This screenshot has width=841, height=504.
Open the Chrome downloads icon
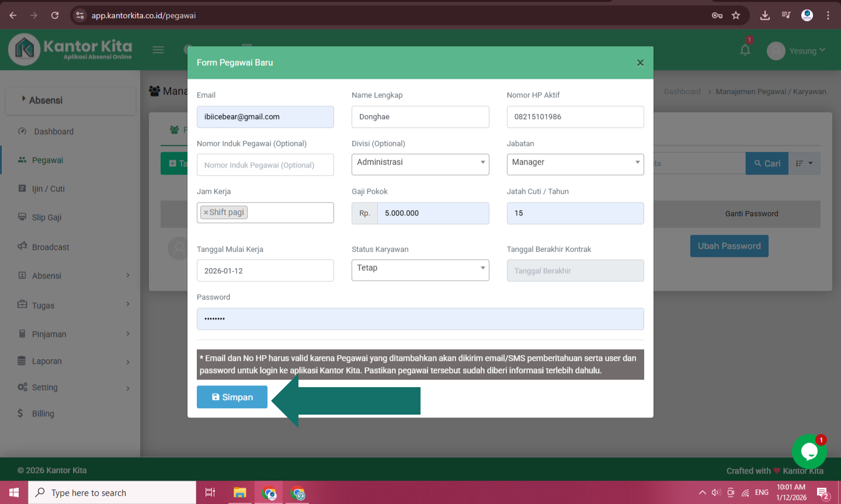click(764, 15)
